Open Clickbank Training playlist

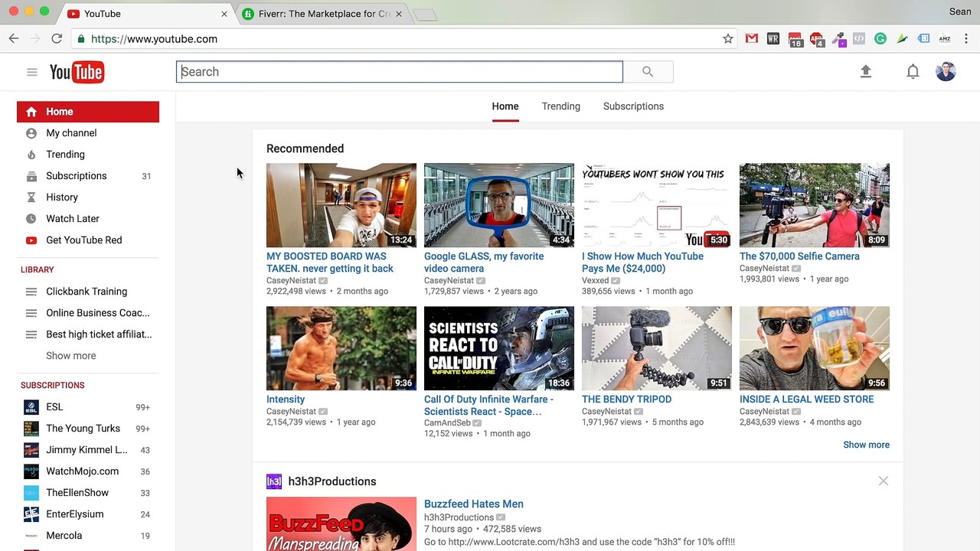[88, 292]
